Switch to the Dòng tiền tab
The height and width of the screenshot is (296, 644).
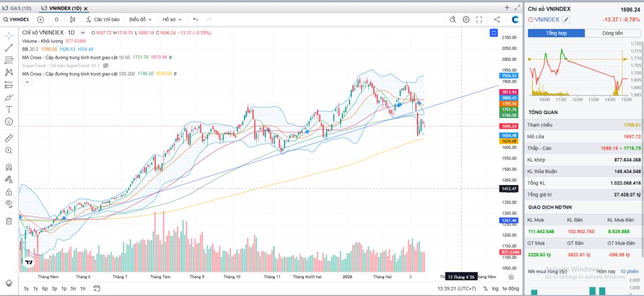(x=612, y=33)
